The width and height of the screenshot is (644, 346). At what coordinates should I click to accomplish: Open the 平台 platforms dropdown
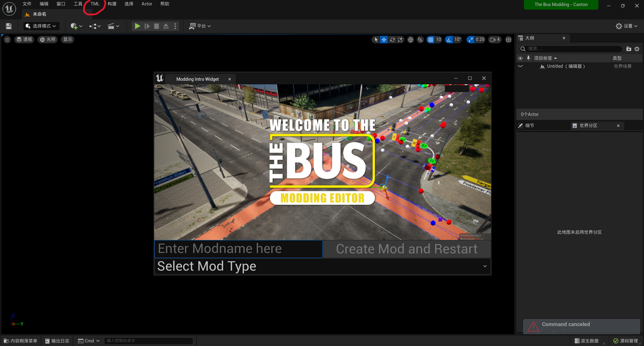pyautogui.click(x=200, y=26)
